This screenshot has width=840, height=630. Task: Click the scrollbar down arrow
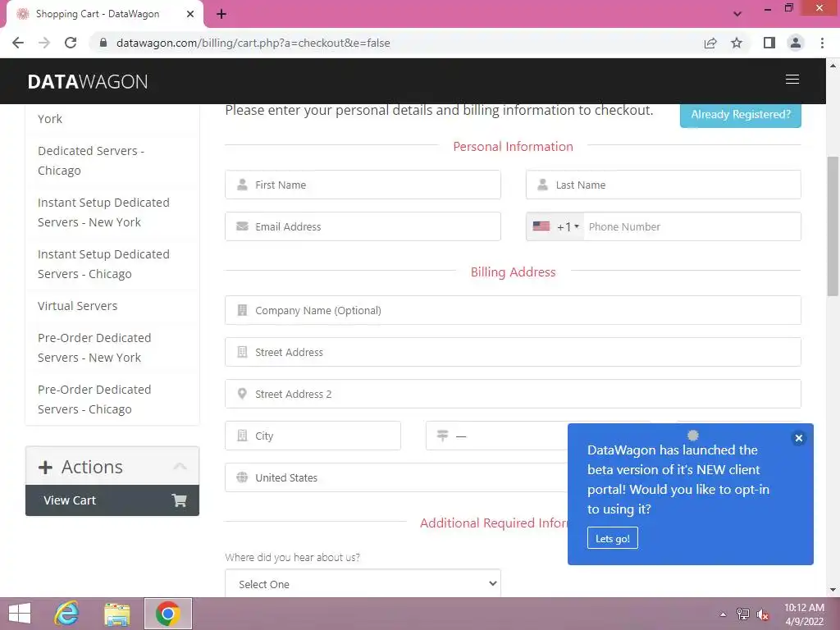833,590
